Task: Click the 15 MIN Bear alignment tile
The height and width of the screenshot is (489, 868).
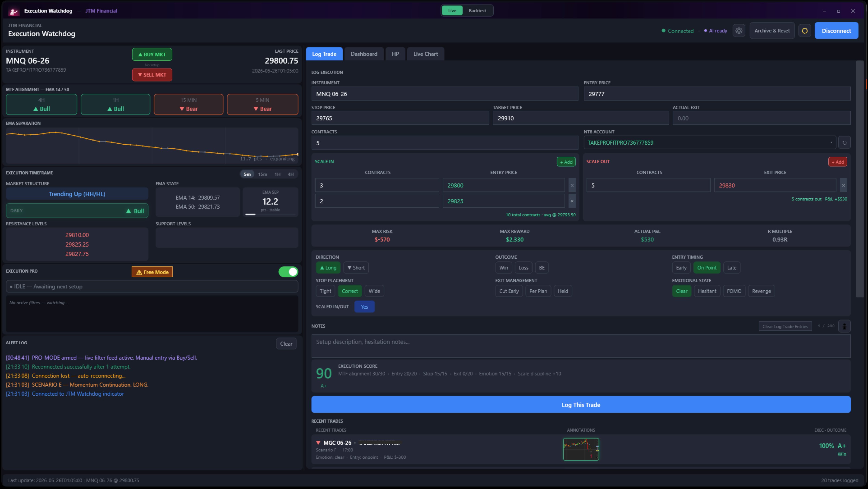Action: pos(188,104)
